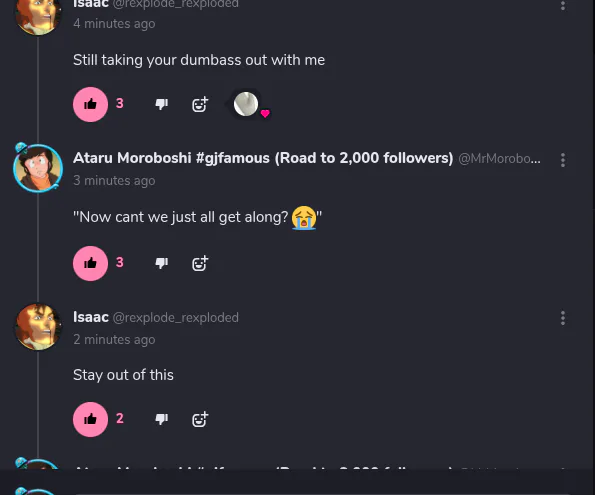Open options menu for Isaac's 4 minutes ago comment
The width and height of the screenshot is (595, 495).
point(563,5)
